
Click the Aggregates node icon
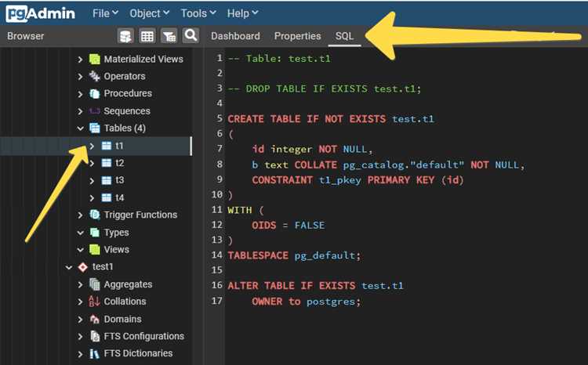click(x=95, y=284)
